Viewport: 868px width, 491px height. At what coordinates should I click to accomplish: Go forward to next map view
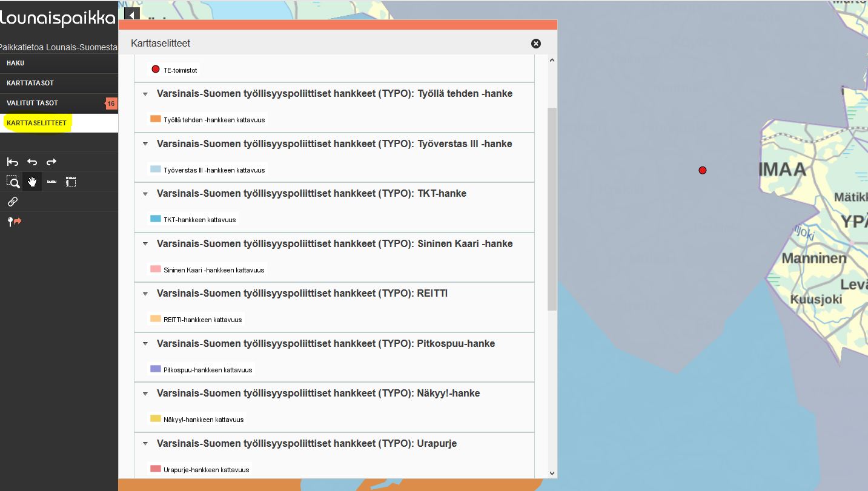pos(51,162)
